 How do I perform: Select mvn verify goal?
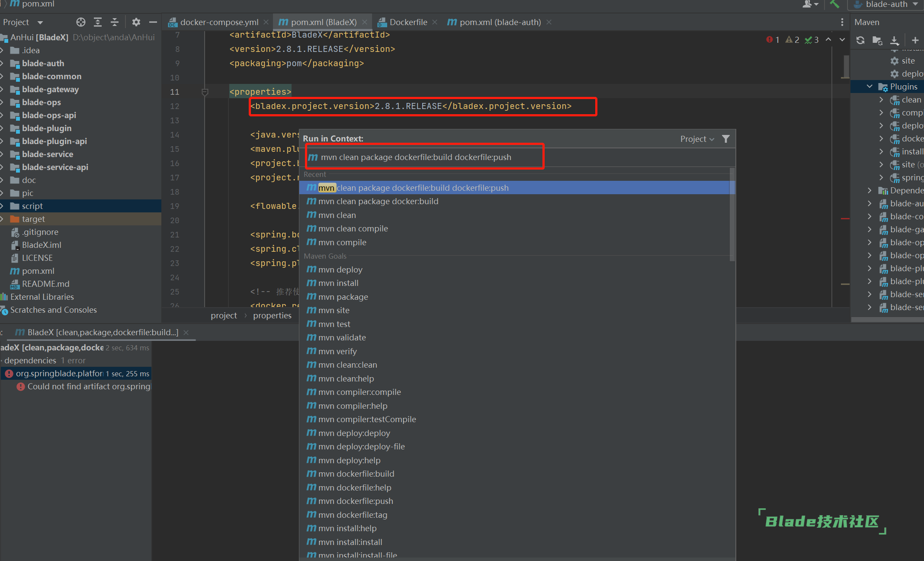[517, 351]
